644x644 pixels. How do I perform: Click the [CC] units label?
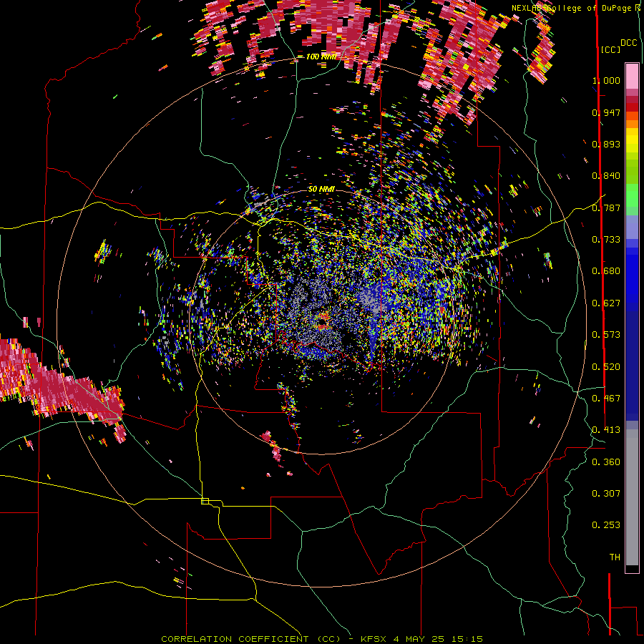point(611,49)
